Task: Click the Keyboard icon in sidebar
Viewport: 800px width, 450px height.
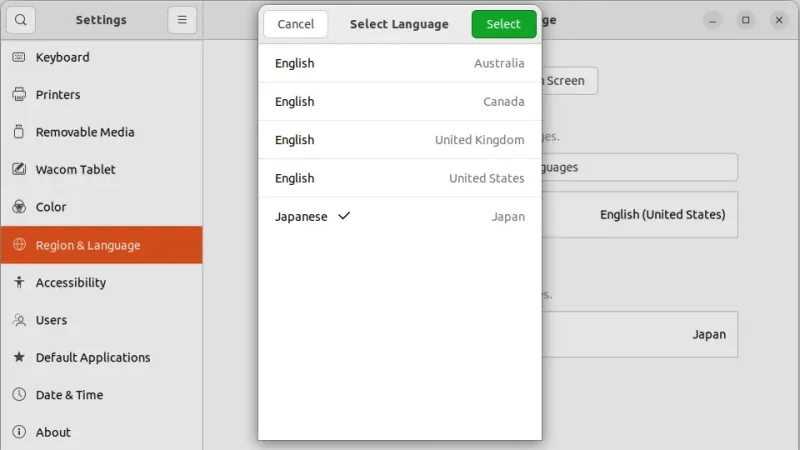Action: tap(19, 57)
